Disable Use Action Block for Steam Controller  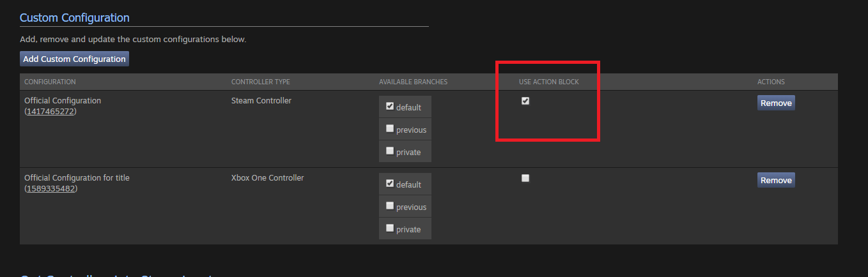pyautogui.click(x=525, y=101)
